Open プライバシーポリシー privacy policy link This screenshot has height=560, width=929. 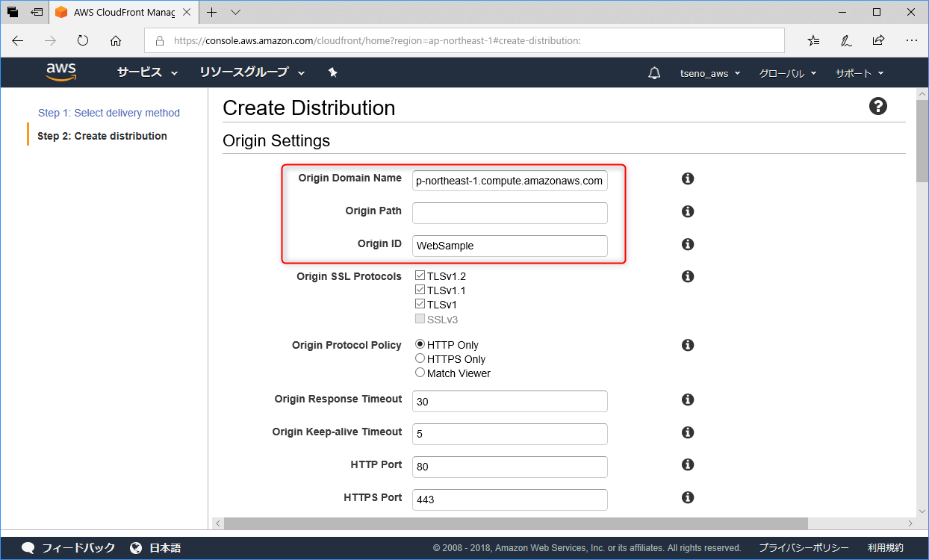pos(804,548)
